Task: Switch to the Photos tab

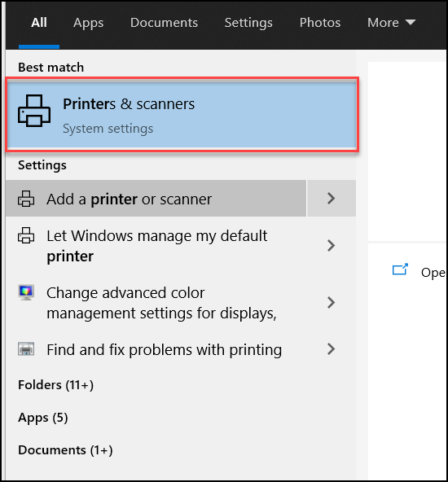Action: (x=320, y=23)
